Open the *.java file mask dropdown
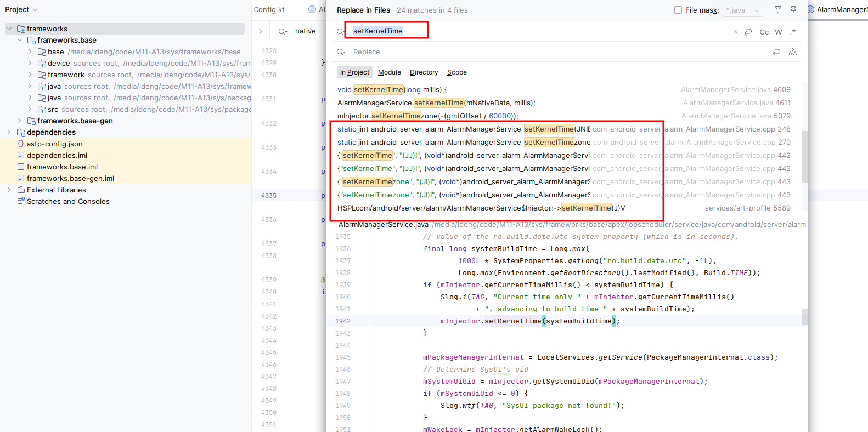This screenshot has height=432, width=868. [757, 10]
